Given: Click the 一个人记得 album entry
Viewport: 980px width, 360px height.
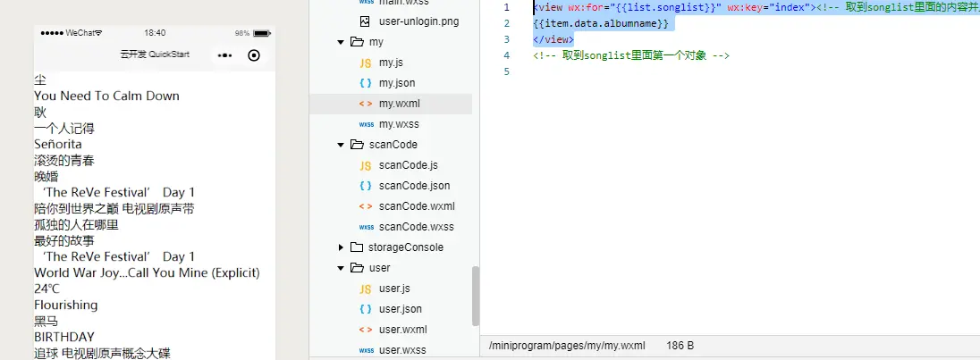Looking at the screenshot, I should click(x=64, y=129).
